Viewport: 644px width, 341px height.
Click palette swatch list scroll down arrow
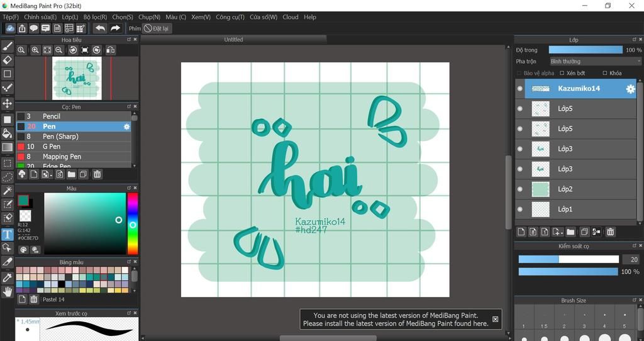135,291
